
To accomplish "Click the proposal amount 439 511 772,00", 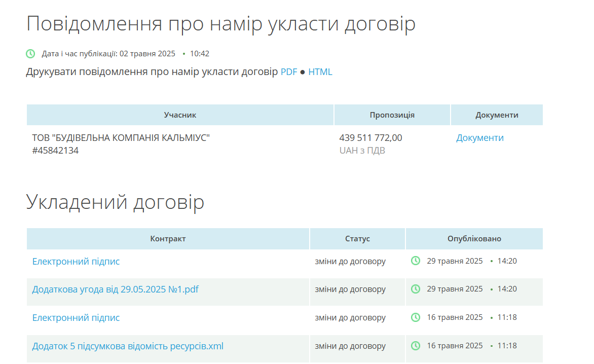I will 370,138.
